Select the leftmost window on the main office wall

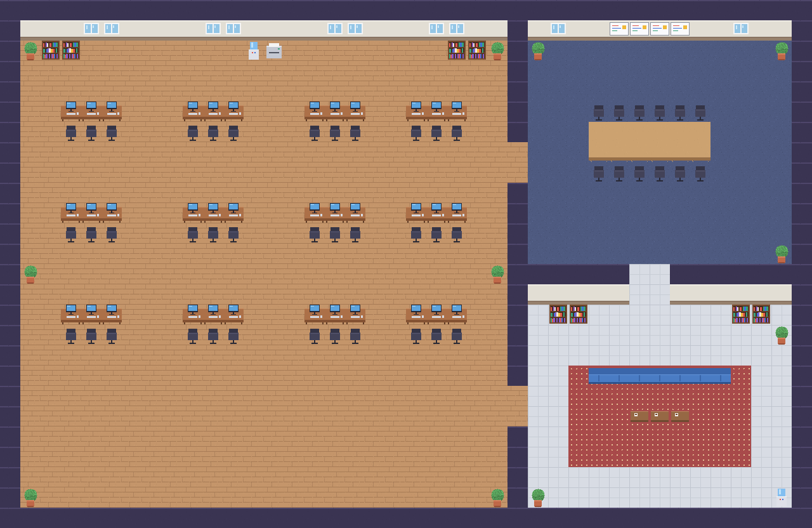[x=91, y=29]
